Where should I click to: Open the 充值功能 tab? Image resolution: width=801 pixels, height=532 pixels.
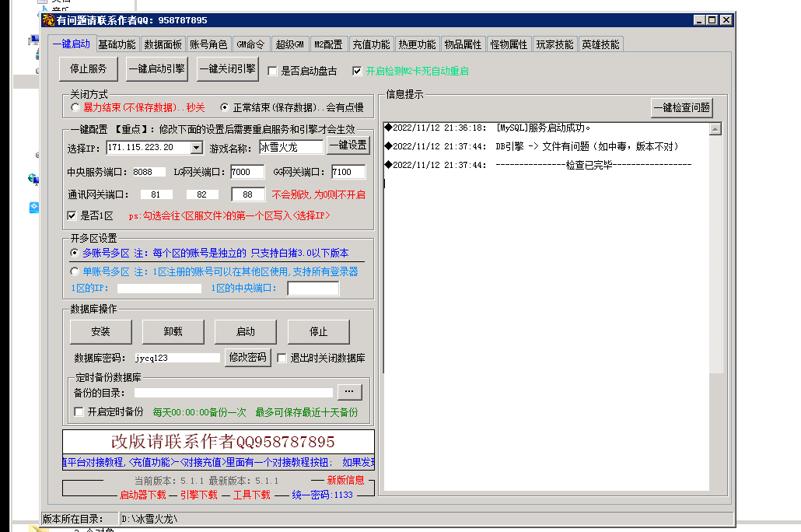point(371,44)
